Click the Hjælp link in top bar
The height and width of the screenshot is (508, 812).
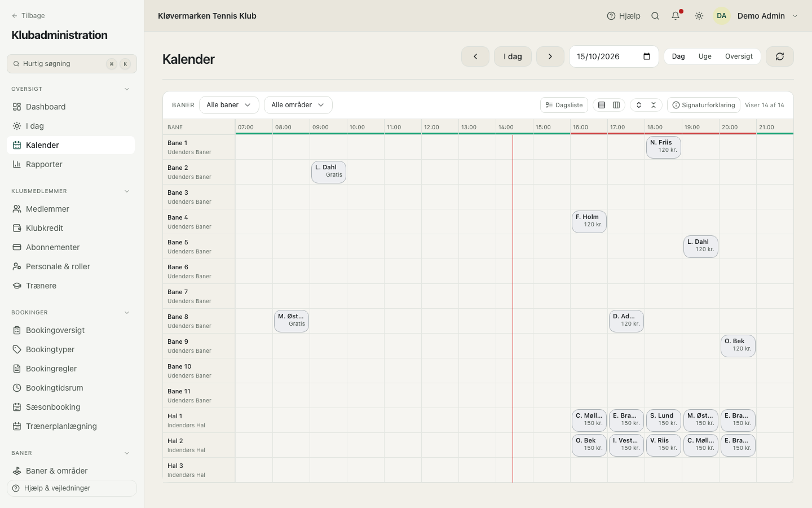(624, 16)
